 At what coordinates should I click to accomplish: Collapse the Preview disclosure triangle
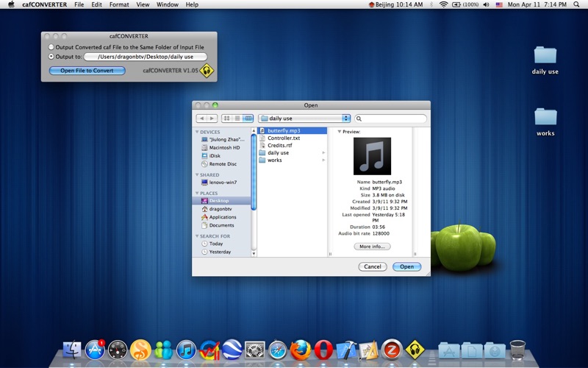pyautogui.click(x=340, y=132)
